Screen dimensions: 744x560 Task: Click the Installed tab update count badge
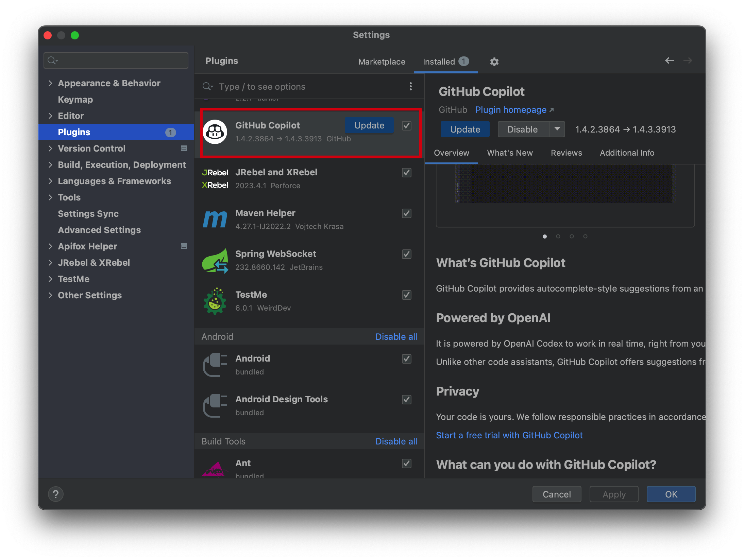tap(463, 61)
